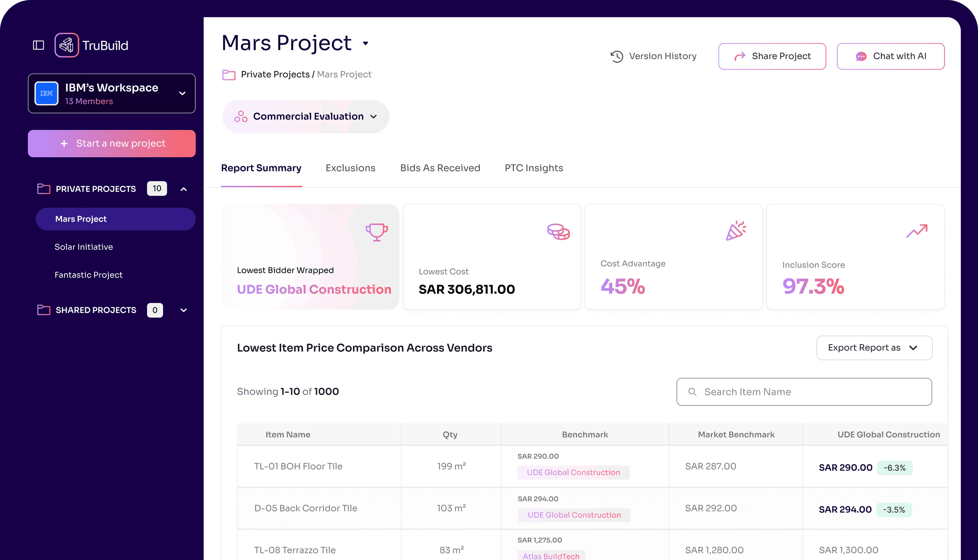The width and height of the screenshot is (978, 560).
Task: Open the PTC Insights tab
Action: [534, 168]
